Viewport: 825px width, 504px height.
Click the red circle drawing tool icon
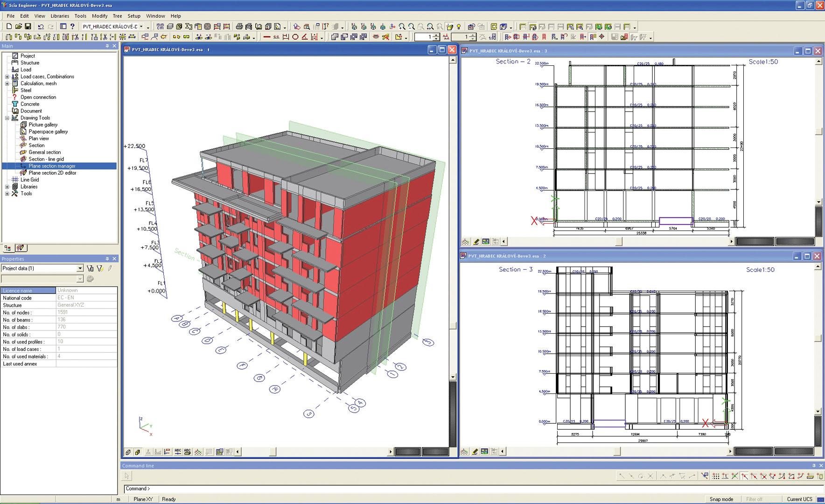(x=295, y=37)
